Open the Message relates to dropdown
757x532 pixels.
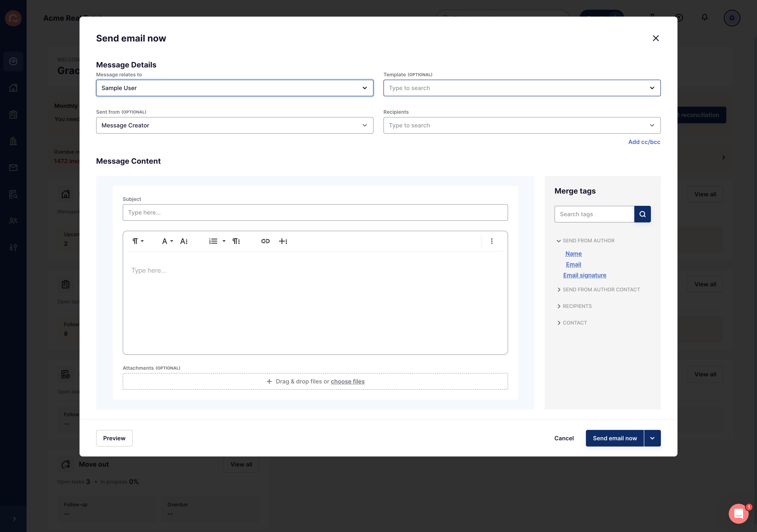234,88
